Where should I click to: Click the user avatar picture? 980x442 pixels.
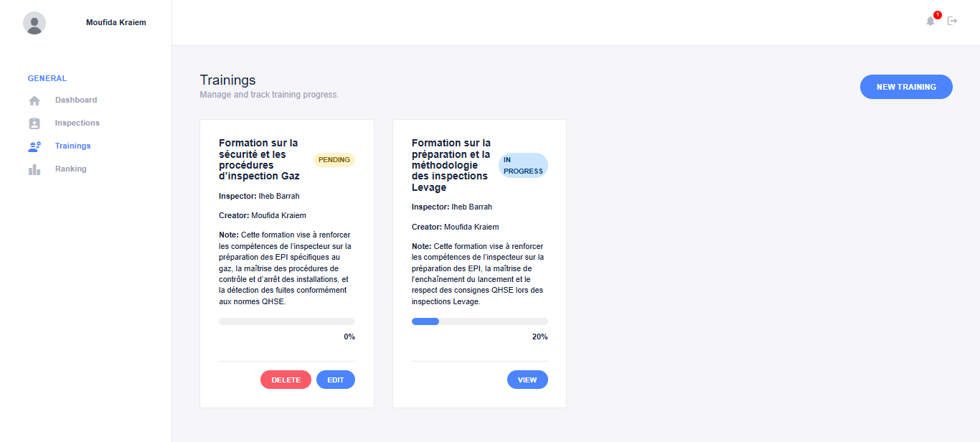(34, 23)
